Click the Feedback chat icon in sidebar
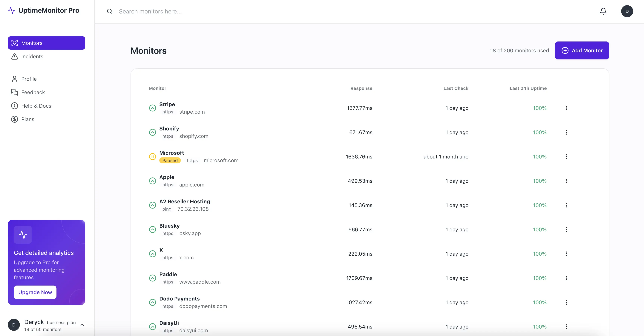 coord(15,92)
